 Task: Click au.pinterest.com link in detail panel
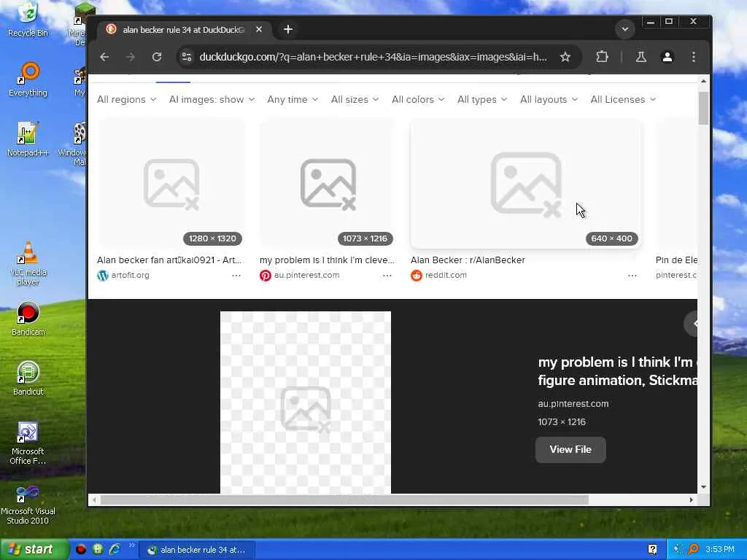[573, 404]
